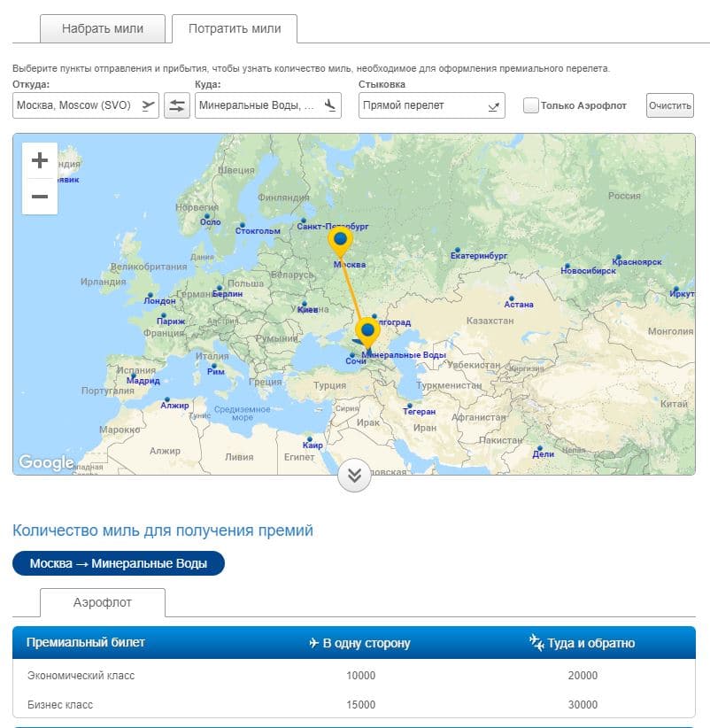The width and height of the screenshot is (710, 728).
Task: Zoom out on the map
Action: [40, 197]
